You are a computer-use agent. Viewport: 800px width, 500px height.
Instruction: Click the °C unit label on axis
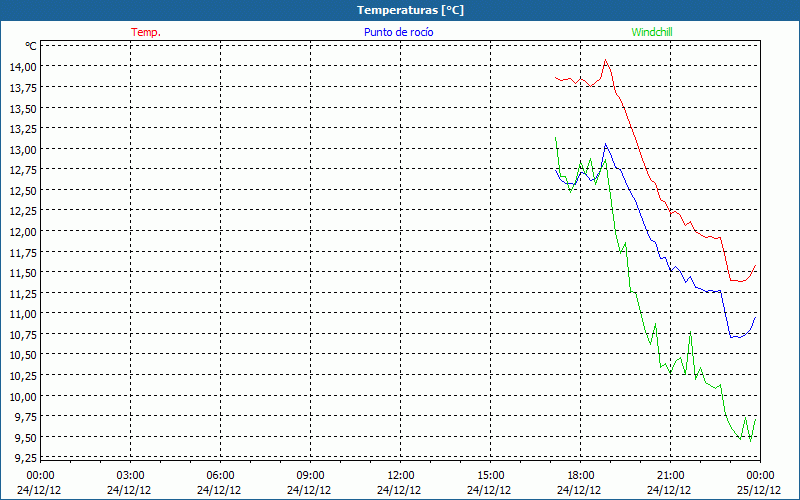31,46
